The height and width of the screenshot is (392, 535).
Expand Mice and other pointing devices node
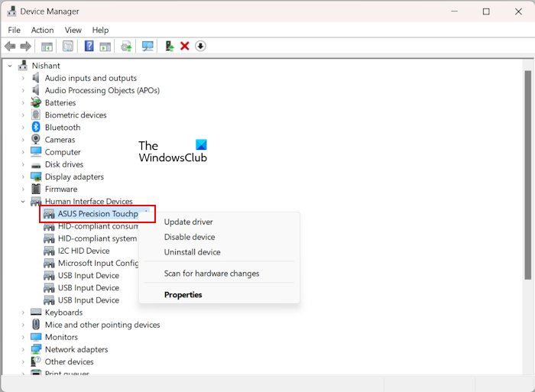[x=23, y=325]
